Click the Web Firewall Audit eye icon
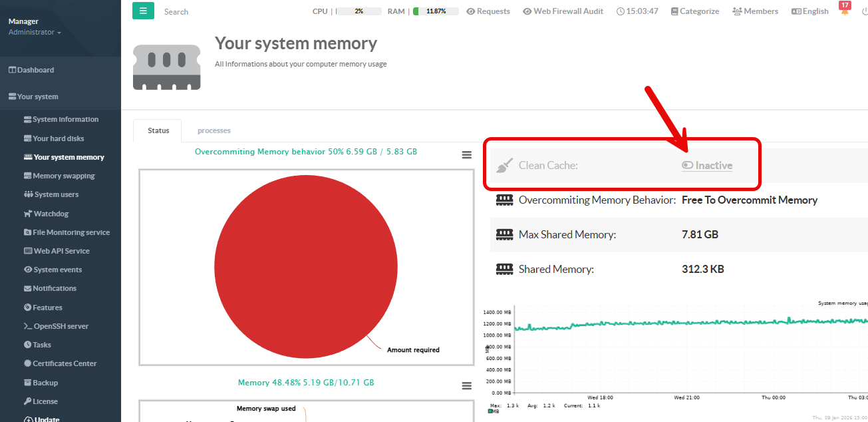The height and width of the screenshot is (422, 868). (527, 11)
